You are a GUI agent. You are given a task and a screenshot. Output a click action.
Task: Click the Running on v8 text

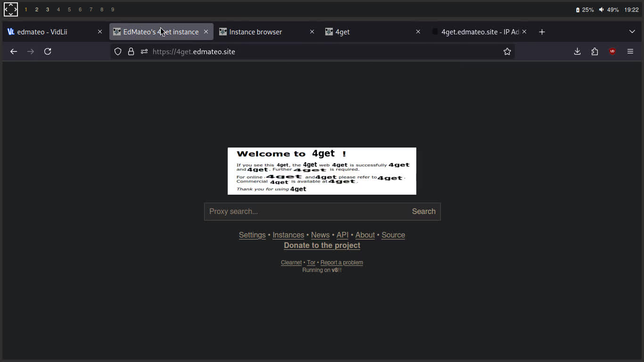(x=322, y=270)
